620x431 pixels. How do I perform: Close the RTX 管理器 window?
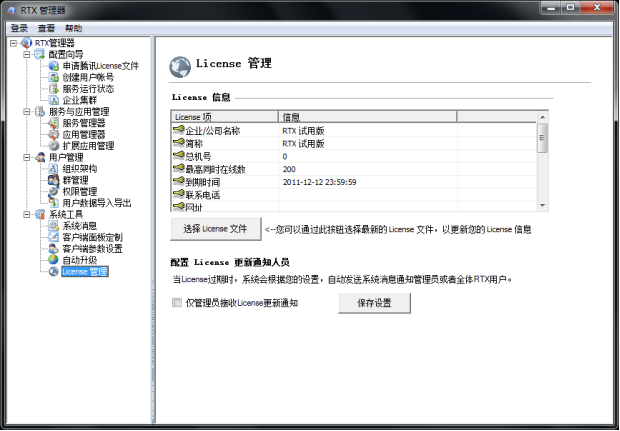pyautogui.click(x=597, y=8)
